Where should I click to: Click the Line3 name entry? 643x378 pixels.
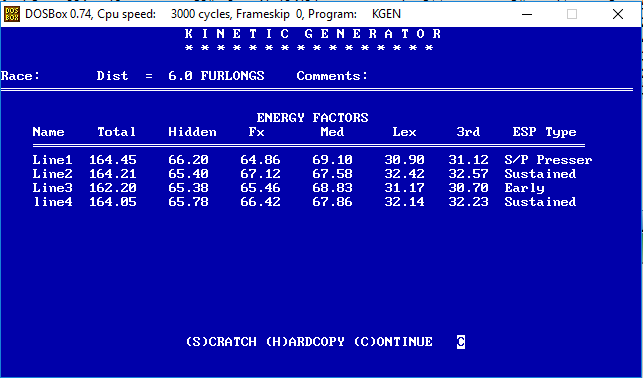click(x=52, y=187)
